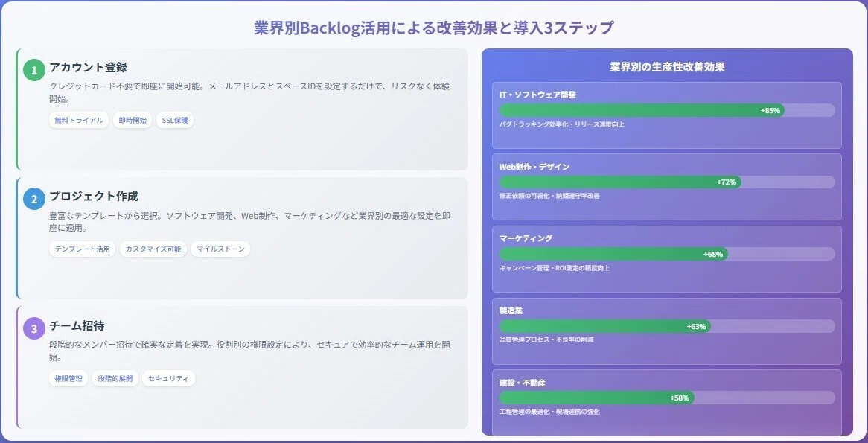Click the purple step 3 number badge
This screenshot has width=868, height=443.
pos(33,329)
